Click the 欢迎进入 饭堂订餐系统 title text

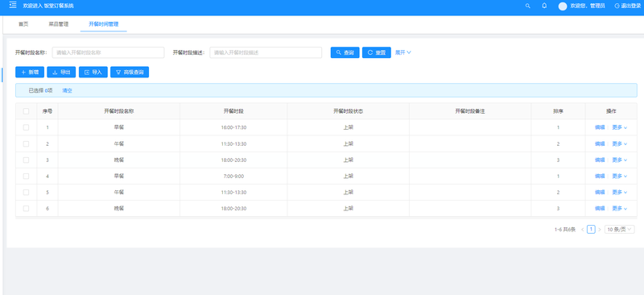tap(48, 6)
